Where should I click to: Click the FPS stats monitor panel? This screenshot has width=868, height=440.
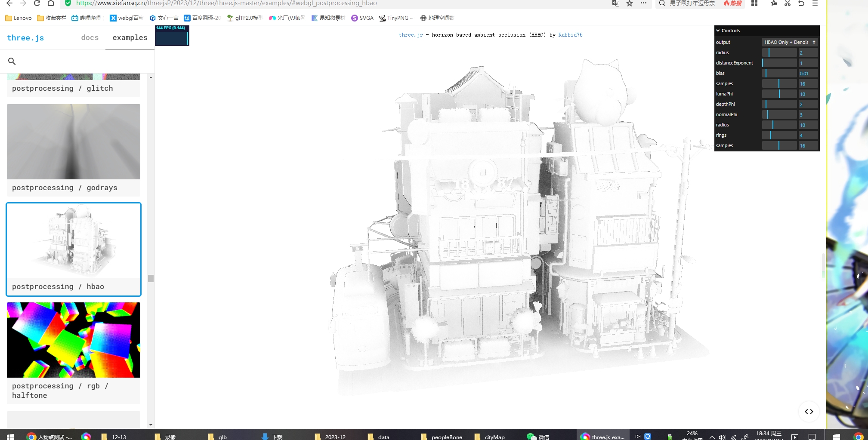pyautogui.click(x=172, y=36)
